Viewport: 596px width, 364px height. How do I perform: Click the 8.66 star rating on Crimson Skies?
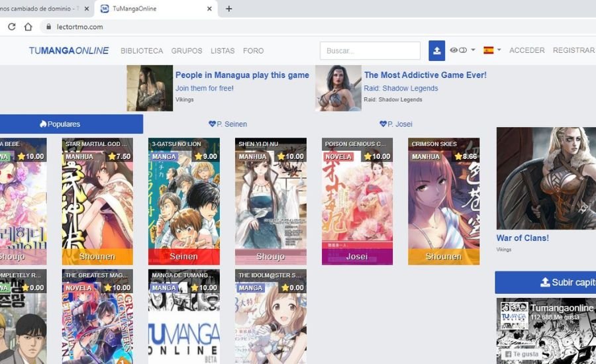(x=466, y=156)
